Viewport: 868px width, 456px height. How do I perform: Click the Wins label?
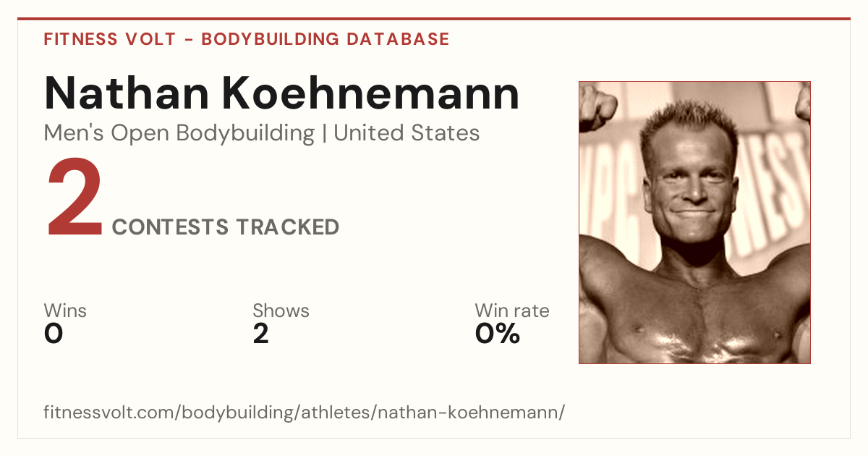coord(65,311)
